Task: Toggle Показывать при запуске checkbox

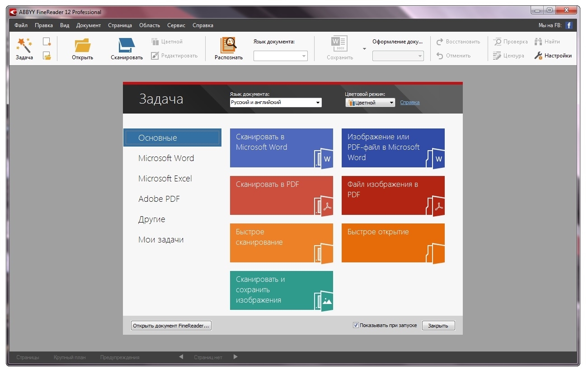Action: click(x=356, y=325)
